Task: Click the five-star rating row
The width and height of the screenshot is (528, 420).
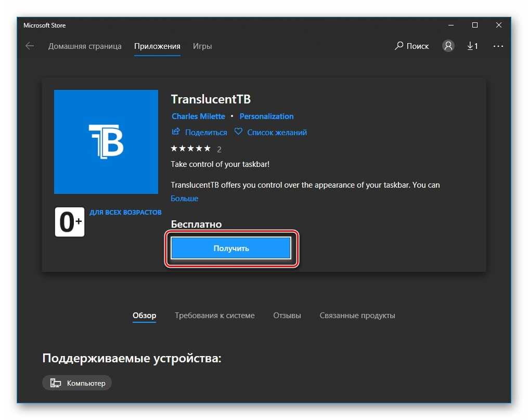Action: point(191,149)
